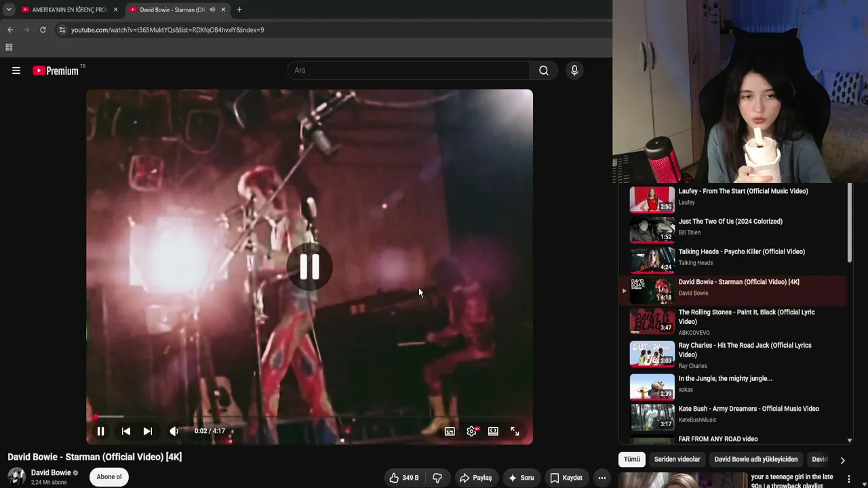868x488 pixels.
Task: Switch to the AMERİKA'NIN EN İĞRENÇ tab
Action: tap(70, 9)
